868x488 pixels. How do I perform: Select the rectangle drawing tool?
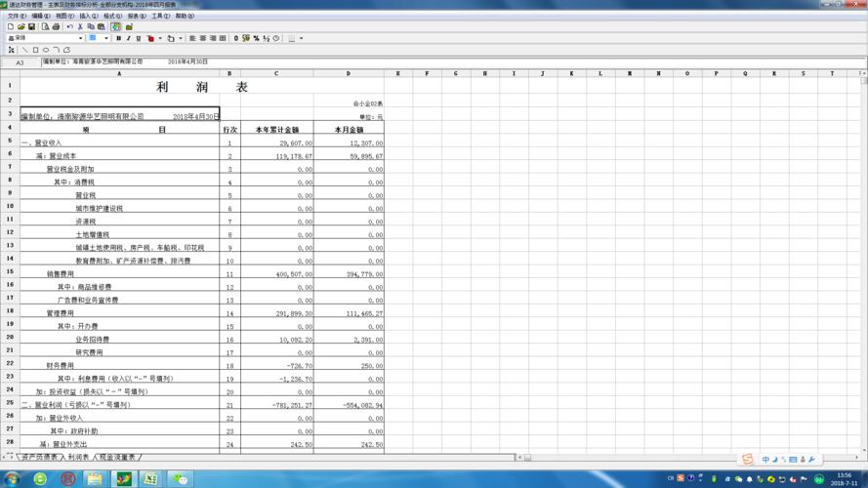tap(35, 50)
